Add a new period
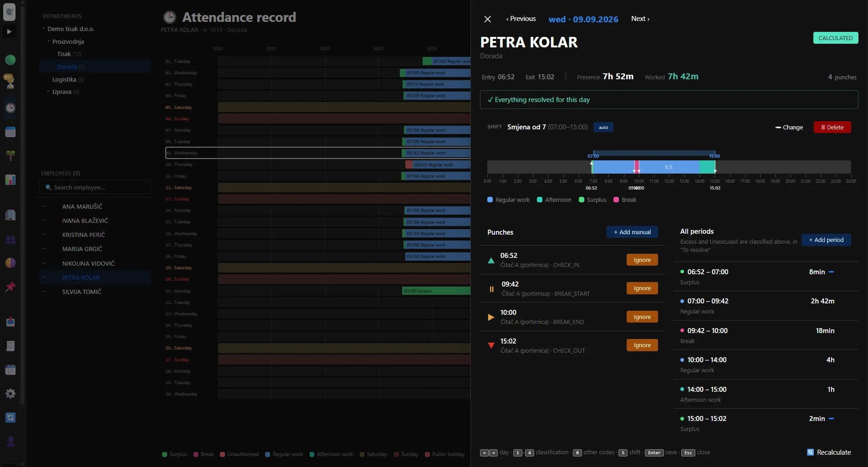This screenshot has width=868, height=467. point(826,240)
